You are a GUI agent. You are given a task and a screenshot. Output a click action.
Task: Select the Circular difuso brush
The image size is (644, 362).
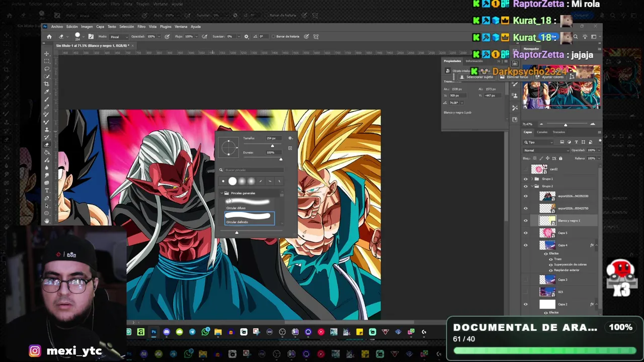(249, 204)
